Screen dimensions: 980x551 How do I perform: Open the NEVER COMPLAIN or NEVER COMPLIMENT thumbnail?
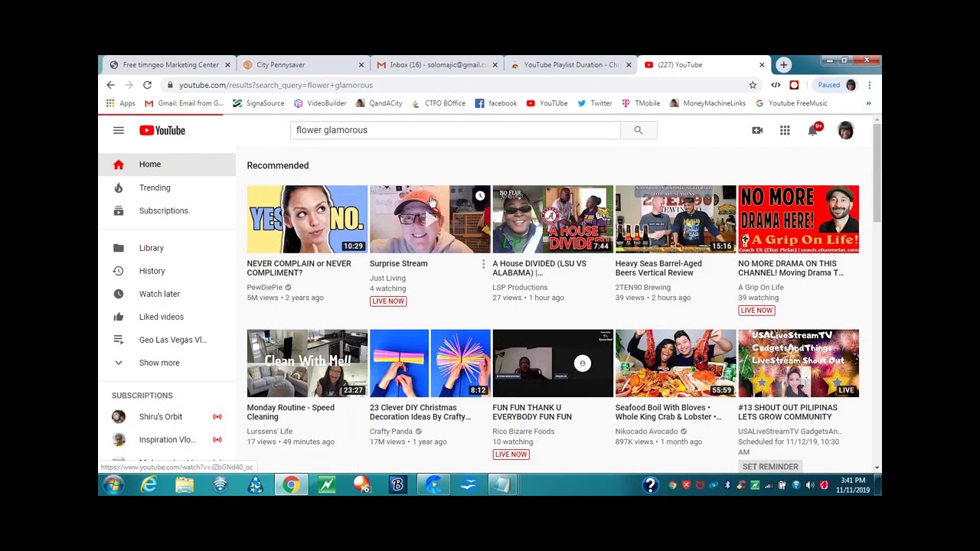tap(307, 219)
